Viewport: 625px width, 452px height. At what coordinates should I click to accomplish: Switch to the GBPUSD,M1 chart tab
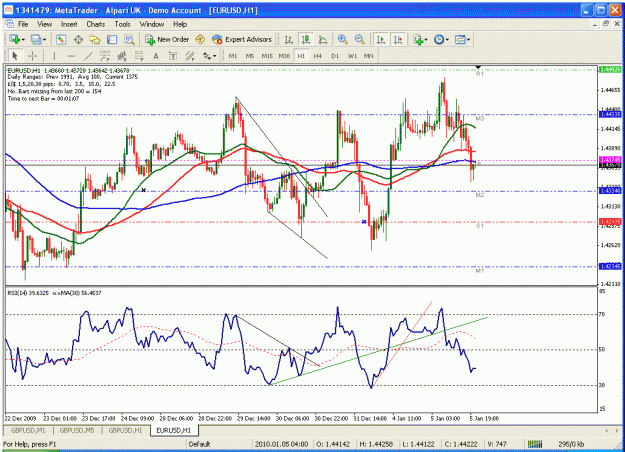pos(28,430)
